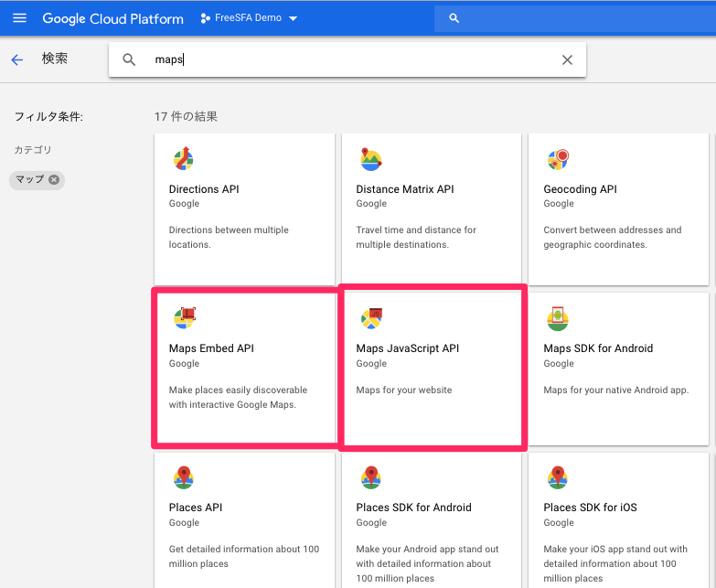Image resolution: width=716 pixels, height=588 pixels.
Task: Click the search magnifier icon beside maps
Action: point(129,59)
